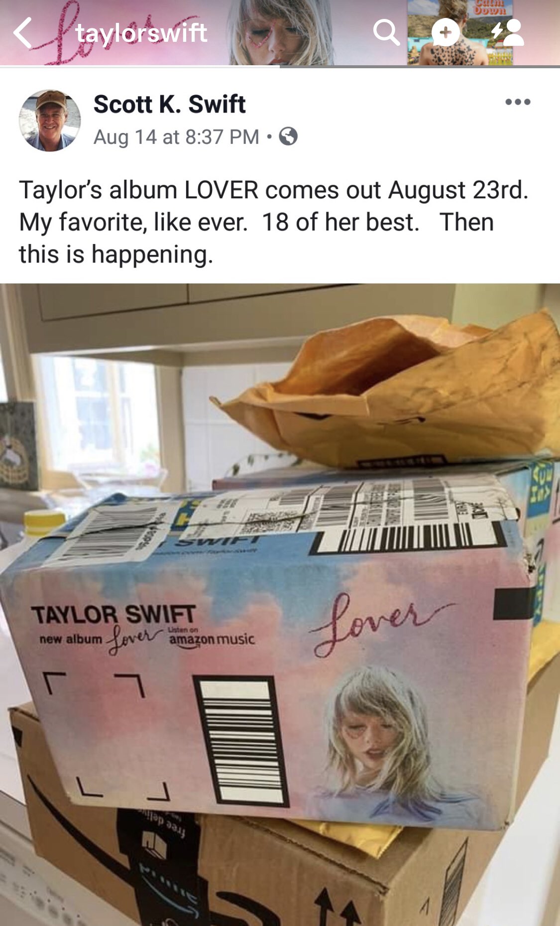The height and width of the screenshot is (926, 560).
Task: Open Scott K. Swift's profile name
Action: [169, 104]
